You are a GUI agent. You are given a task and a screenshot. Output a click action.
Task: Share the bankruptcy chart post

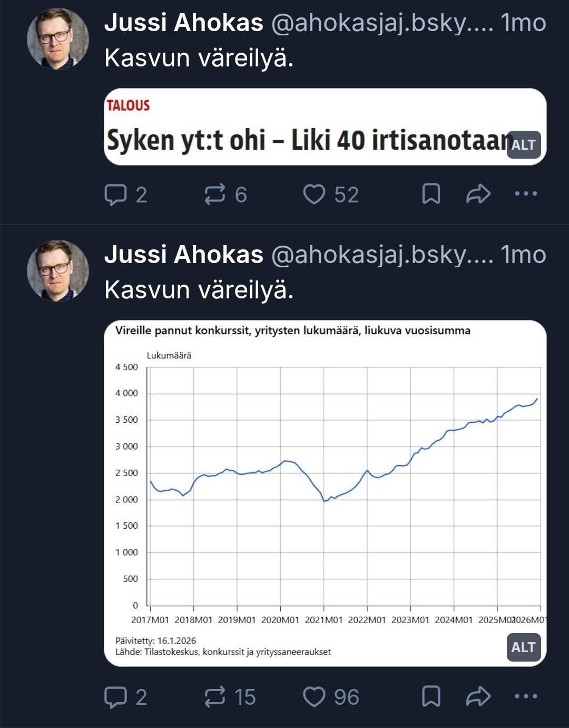(x=478, y=696)
